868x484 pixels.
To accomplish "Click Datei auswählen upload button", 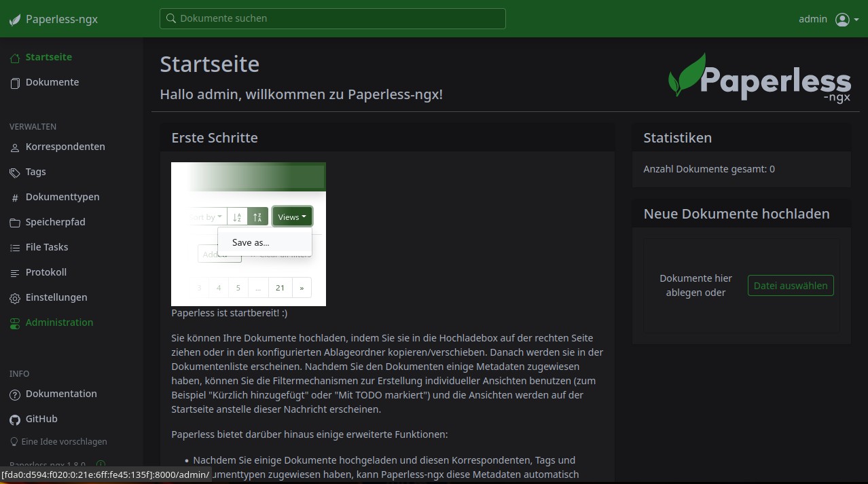I will [x=791, y=286].
